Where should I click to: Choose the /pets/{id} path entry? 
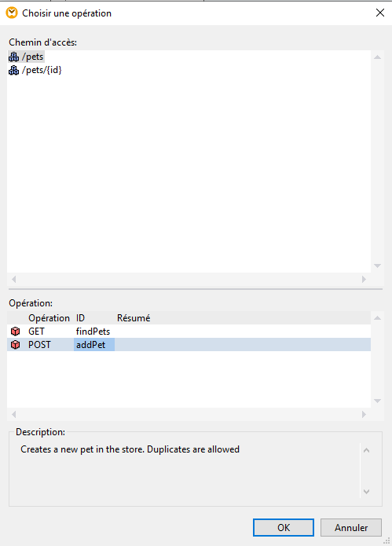[42, 71]
